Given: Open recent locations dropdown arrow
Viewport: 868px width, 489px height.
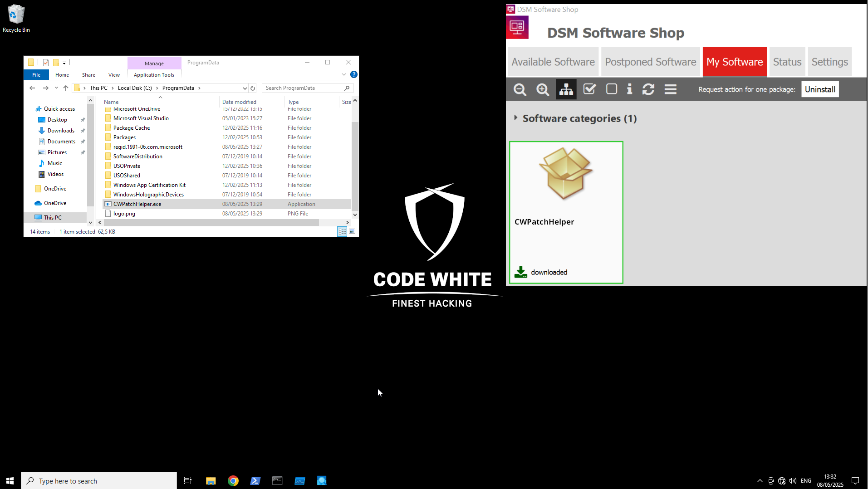Looking at the screenshot, I should coord(56,88).
